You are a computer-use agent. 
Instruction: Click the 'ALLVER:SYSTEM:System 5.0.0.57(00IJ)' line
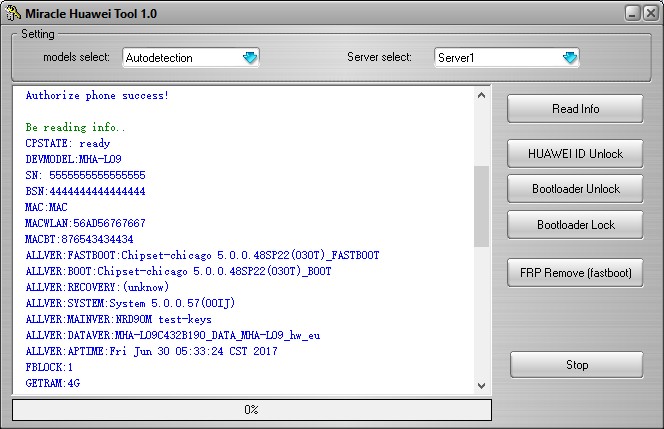click(130, 303)
